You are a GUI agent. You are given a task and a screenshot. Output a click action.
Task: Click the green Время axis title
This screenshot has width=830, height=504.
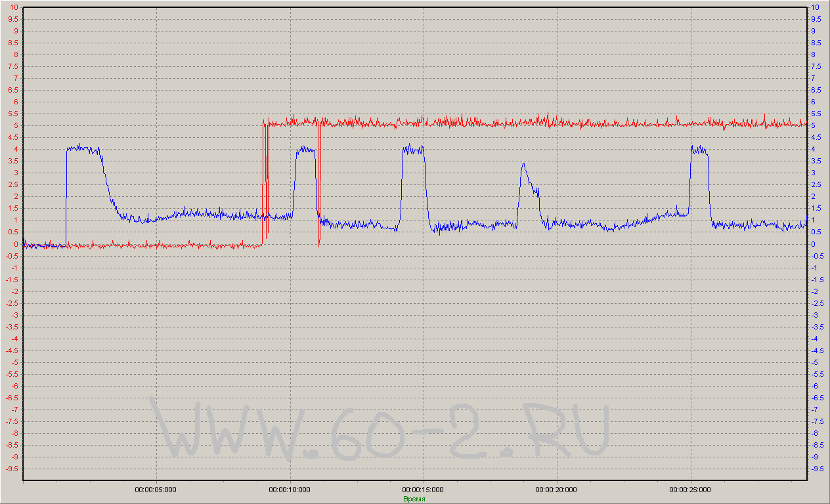tap(414, 499)
